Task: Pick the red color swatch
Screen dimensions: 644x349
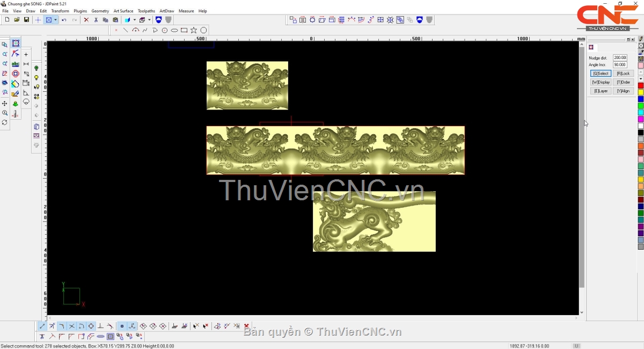Action: (x=641, y=86)
